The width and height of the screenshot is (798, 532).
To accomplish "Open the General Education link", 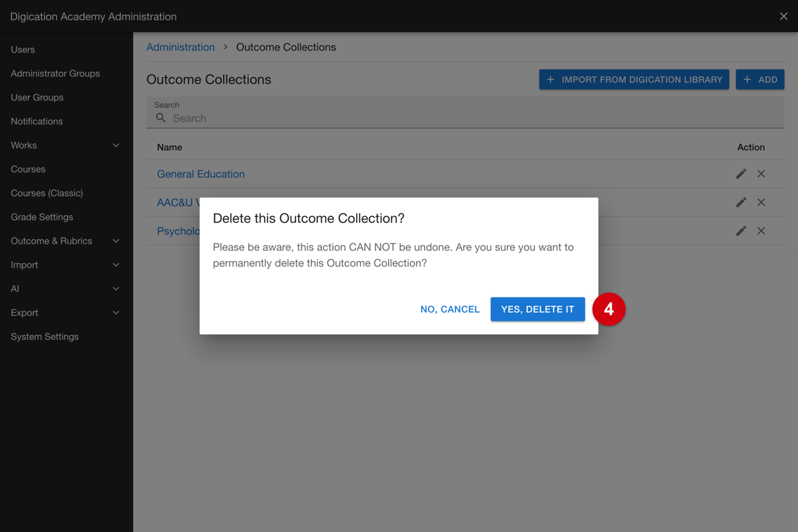I will coord(201,174).
